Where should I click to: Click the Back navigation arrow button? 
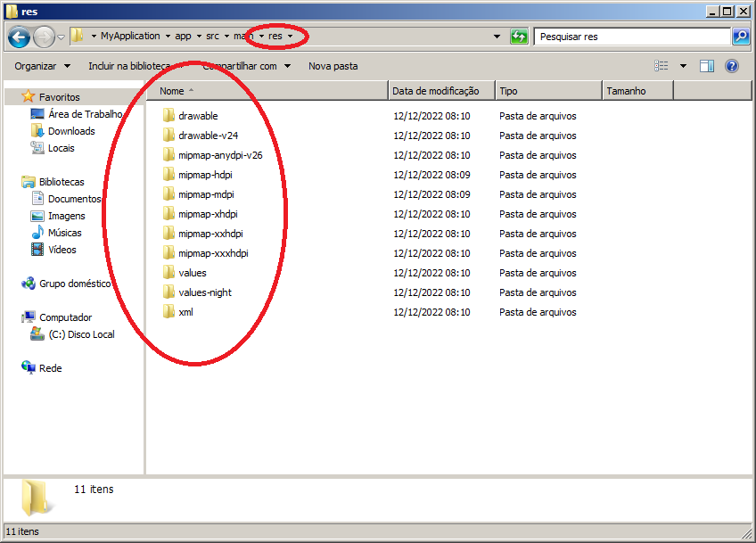pyautogui.click(x=19, y=37)
